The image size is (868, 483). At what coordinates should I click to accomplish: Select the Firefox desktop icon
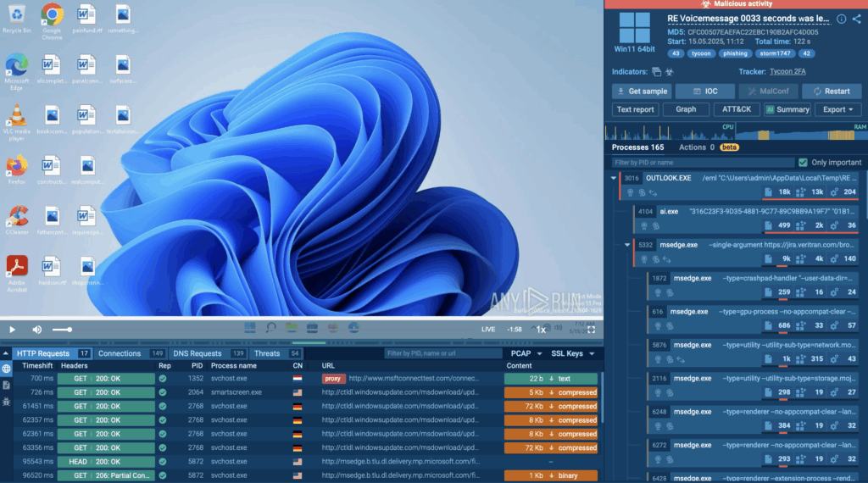17,169
